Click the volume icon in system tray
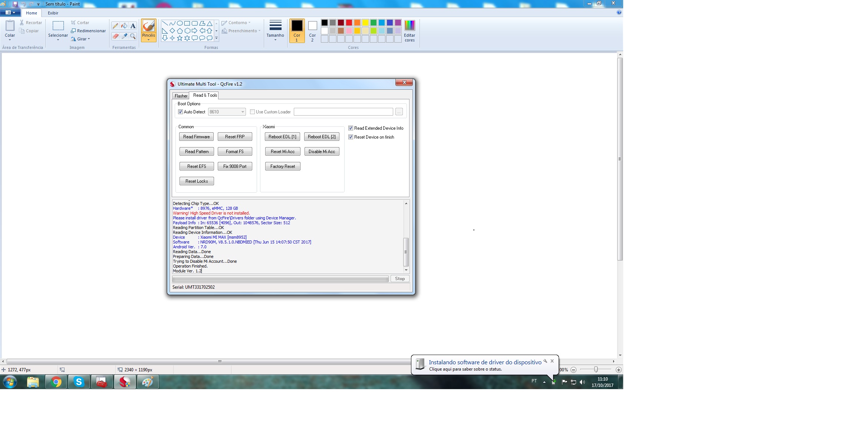 pos(582,382)
